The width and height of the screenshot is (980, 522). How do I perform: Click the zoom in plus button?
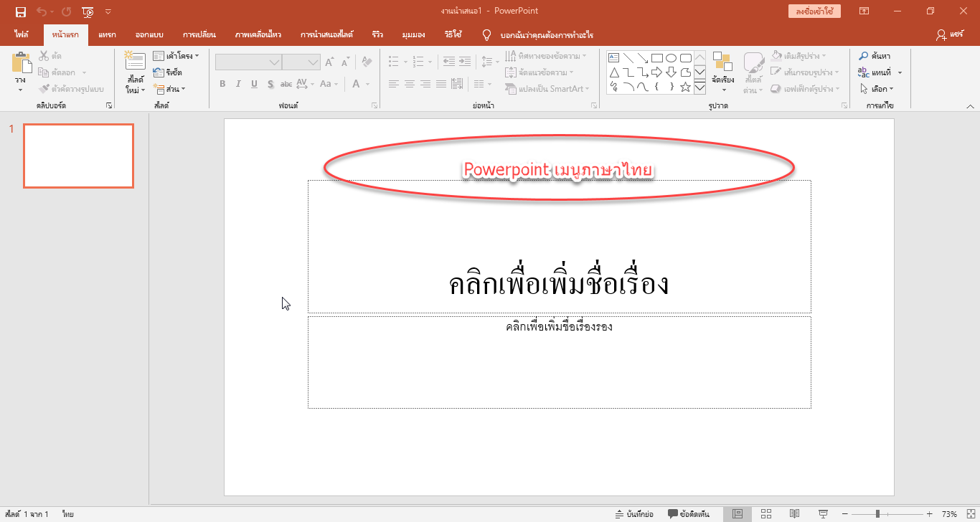(x=929, y=514)
